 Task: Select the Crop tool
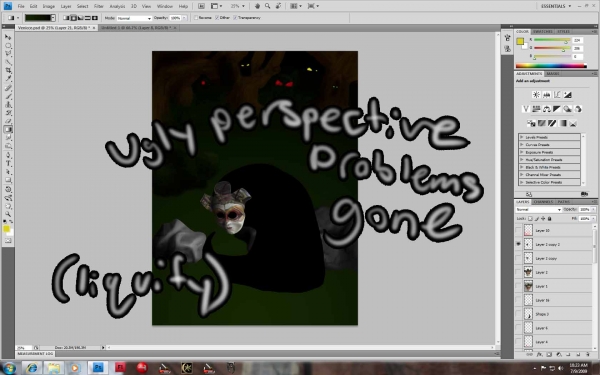[x=8, y=71]
